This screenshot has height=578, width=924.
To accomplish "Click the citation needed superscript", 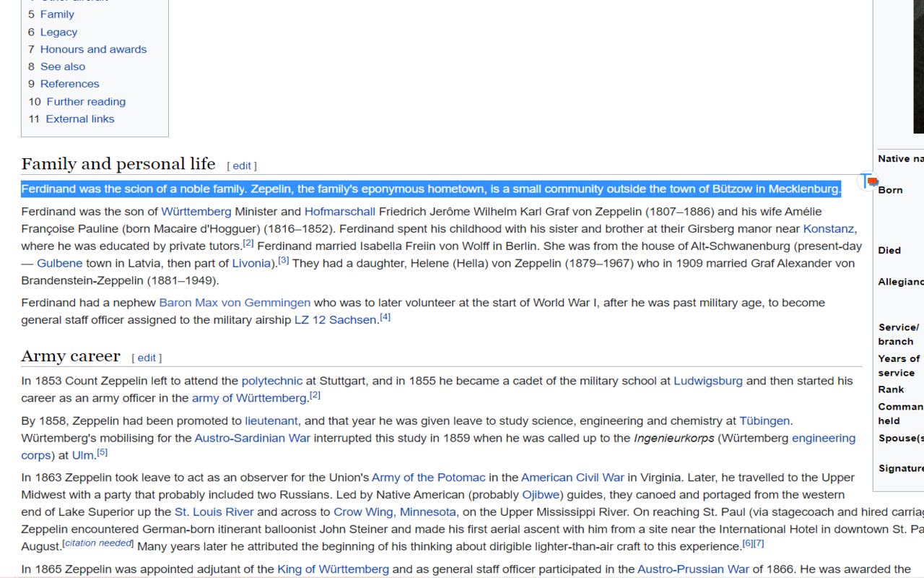I will tap(98, 543).
